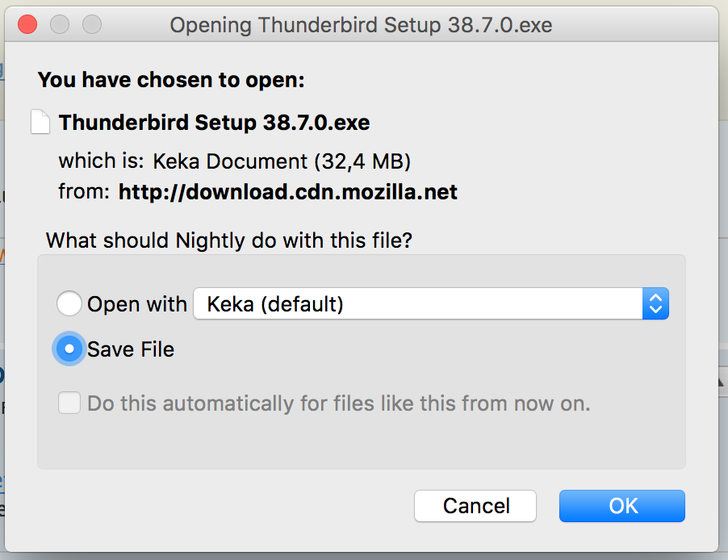Image resolution: width=728 pixels, height=560 pixels.
Task: Click the document icon beside Thunderbird Setup filename
Action: [x=40, y=123]
